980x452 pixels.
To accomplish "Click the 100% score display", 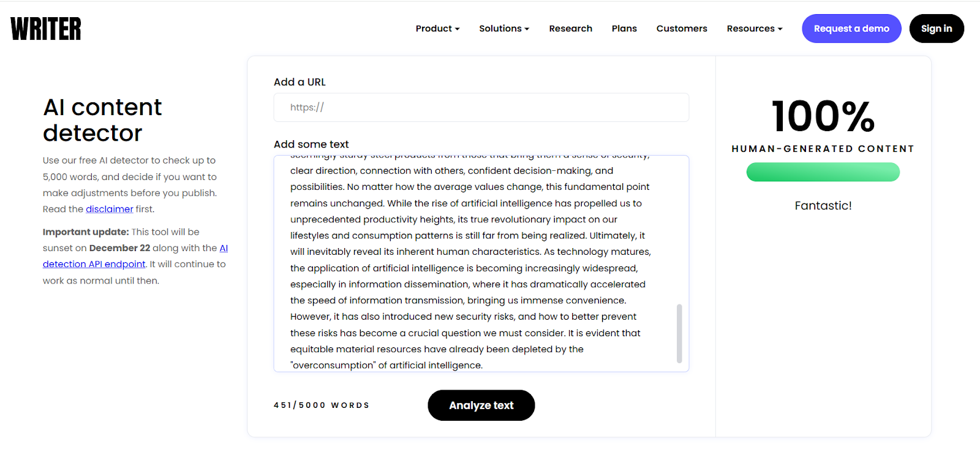I will coord(823,117).
